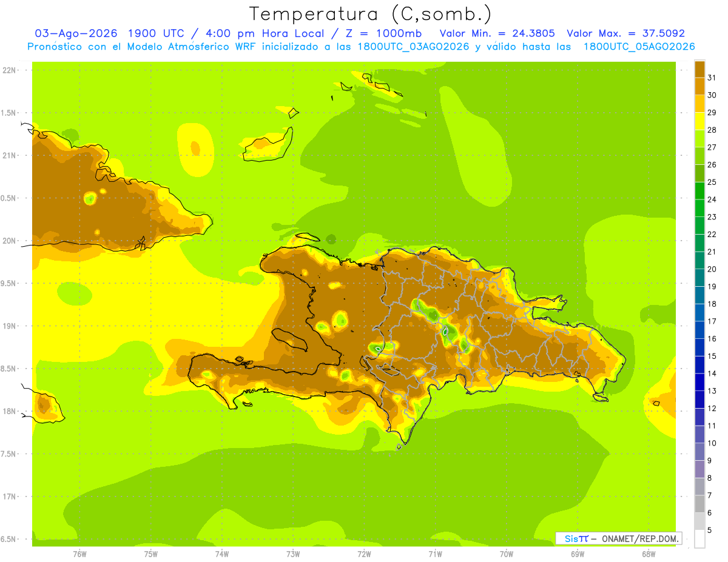This screenshot has height=562, width=728.
Task: Click the legend scale value "27"
Action: point(712,147)
